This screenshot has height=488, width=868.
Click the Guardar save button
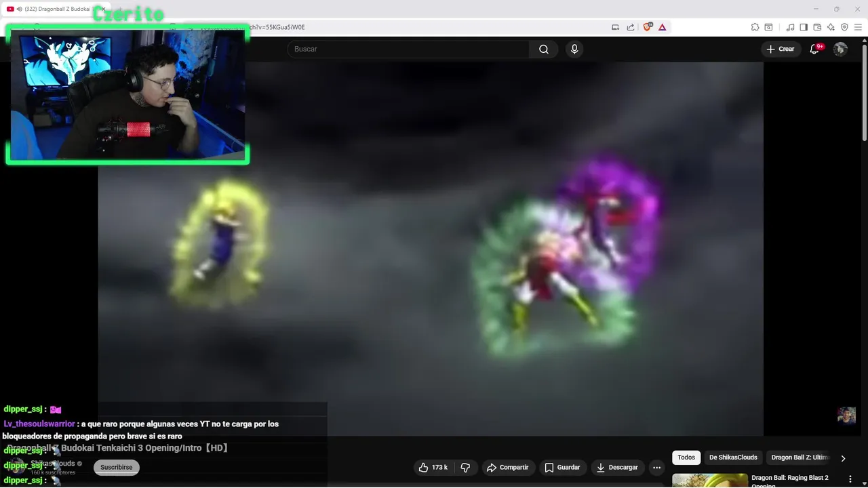562,467
